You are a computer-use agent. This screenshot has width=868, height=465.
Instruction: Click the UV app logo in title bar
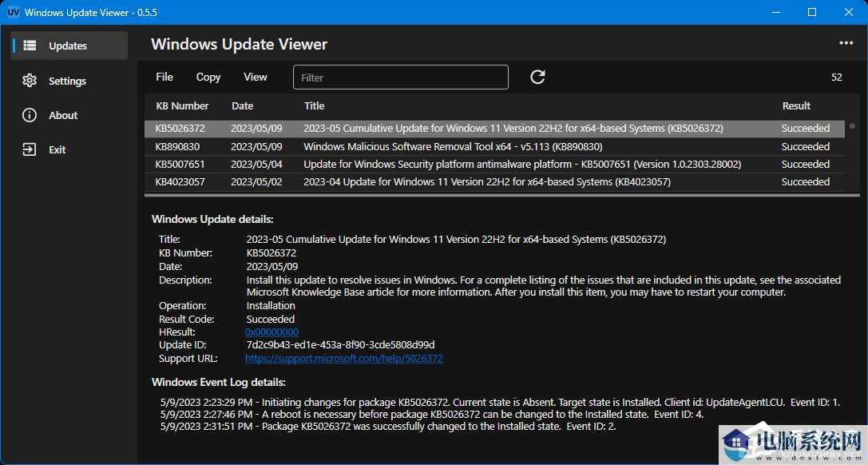click(x=14, y=12)
